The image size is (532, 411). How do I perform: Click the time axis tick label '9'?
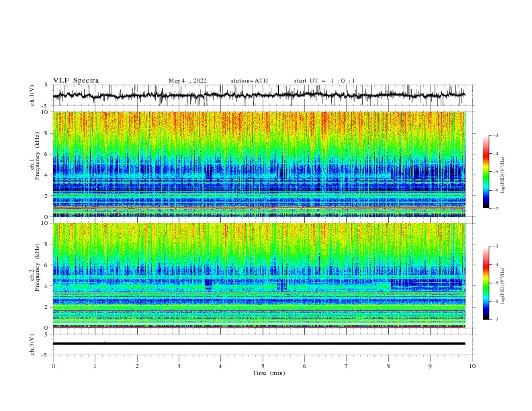point(430,366)
